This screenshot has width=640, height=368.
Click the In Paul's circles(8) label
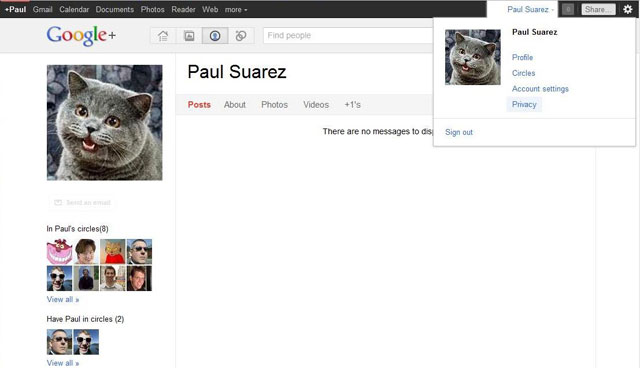[78, 229]
